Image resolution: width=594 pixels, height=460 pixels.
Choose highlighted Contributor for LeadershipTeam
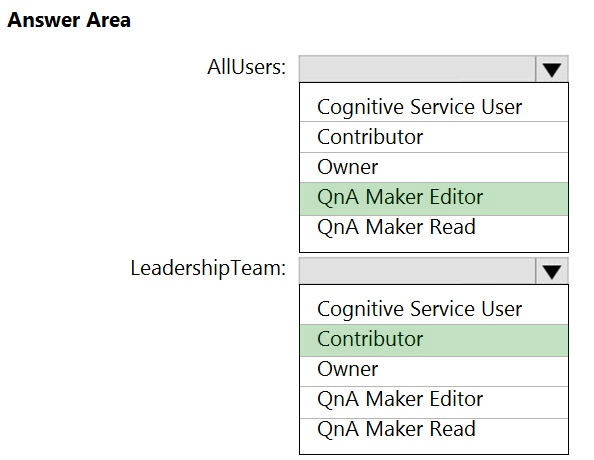coord(434,340)
